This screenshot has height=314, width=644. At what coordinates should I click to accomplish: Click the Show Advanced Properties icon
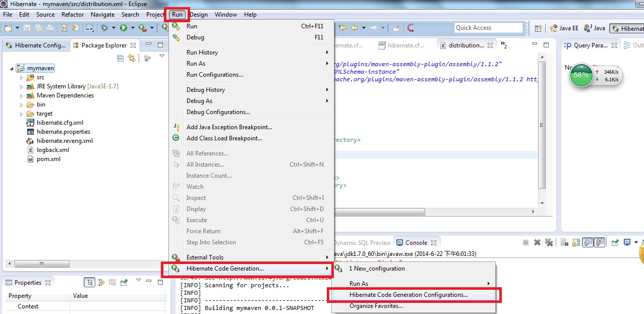[x=101, y=283]
